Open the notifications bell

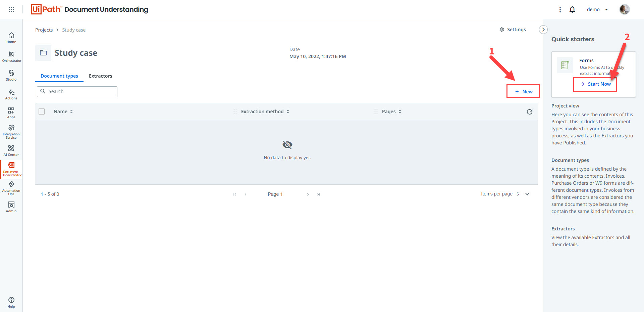tap(572, 9)
